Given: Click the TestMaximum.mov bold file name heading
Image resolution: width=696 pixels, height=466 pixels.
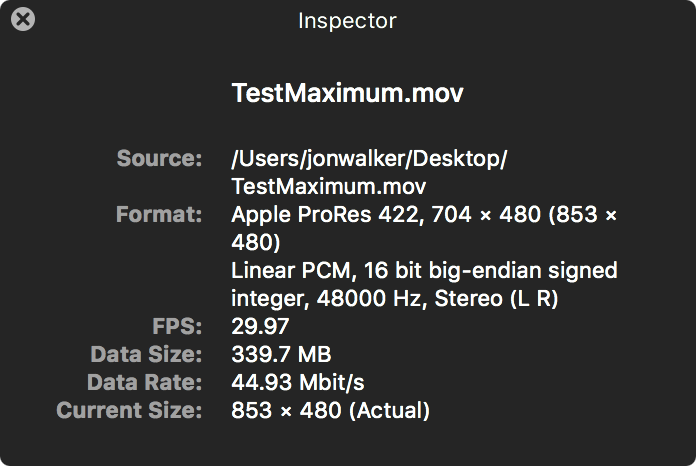Looking at the screenshot, I should (347, 94).
